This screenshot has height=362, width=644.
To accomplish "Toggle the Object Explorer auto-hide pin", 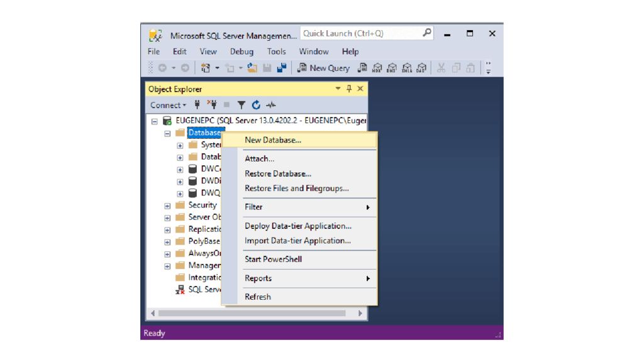I will (x=348, y=89).
